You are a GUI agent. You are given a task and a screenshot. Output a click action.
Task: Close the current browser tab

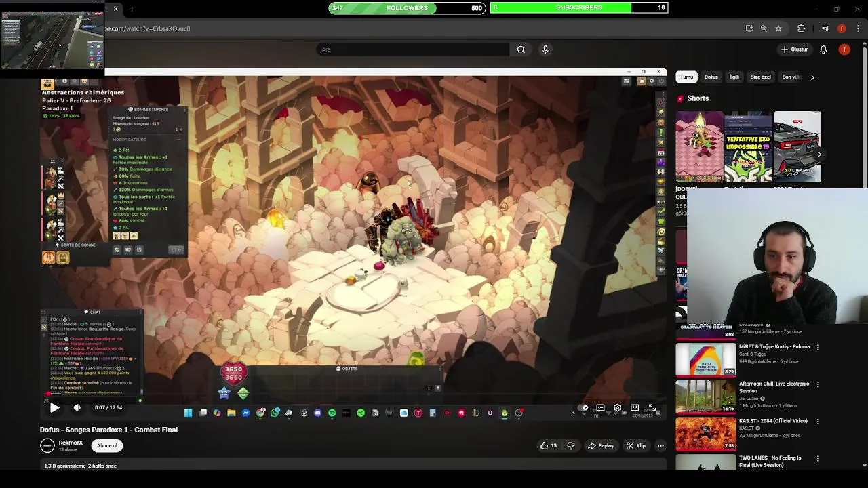(115, 9)
